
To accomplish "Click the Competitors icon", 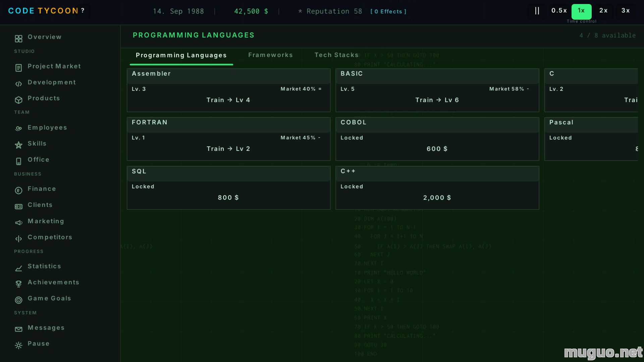I will click(x=18, y=239).
